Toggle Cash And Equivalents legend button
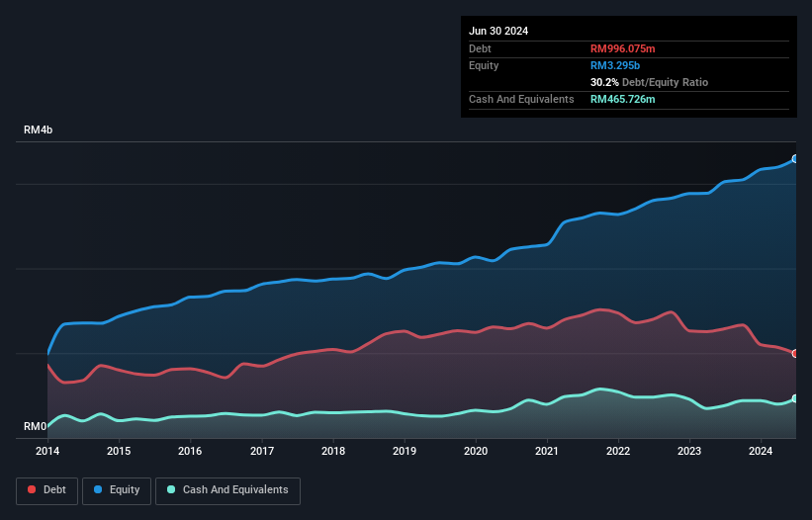The width and height of the screenshot is (812, 520). [227, 490]
